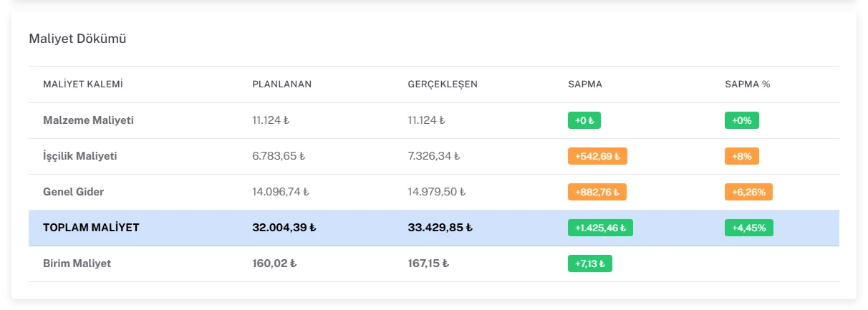
Task: Click planned total 32.004,39 ₺
Action: pyautogui.click(x=284, y=228)
